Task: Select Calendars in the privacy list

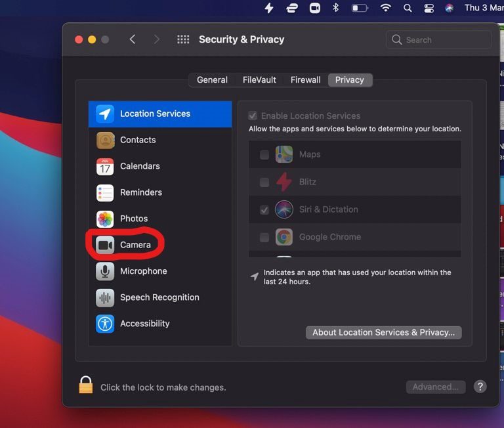Action: [x=139, y=166]
